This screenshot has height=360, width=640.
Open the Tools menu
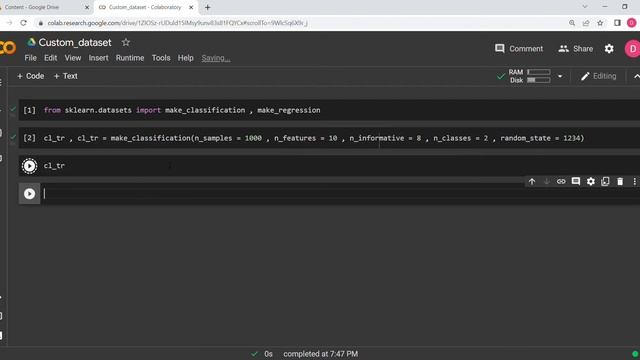pyautogui.click(x=161, y=58)
